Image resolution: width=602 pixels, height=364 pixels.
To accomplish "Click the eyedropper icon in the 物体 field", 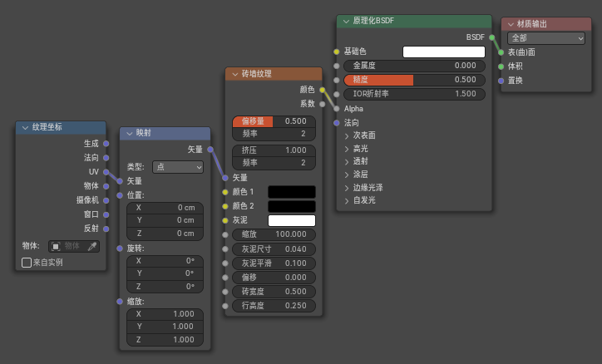I will coord(92,246).
